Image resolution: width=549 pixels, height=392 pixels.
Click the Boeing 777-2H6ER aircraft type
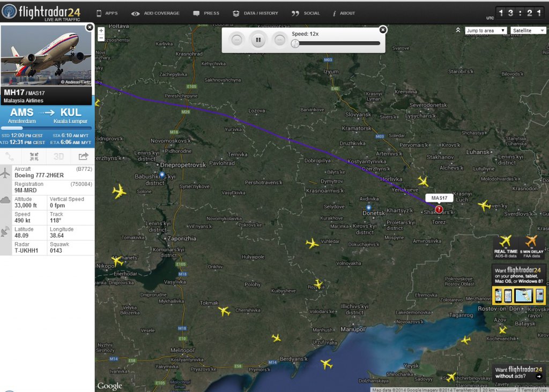[x=39, y=175]
